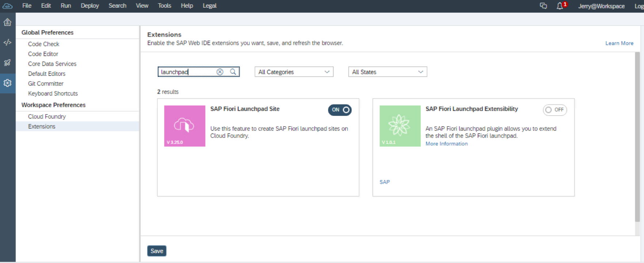Enable SAP Fiori Launchpad Extensibility

[555, 110]
